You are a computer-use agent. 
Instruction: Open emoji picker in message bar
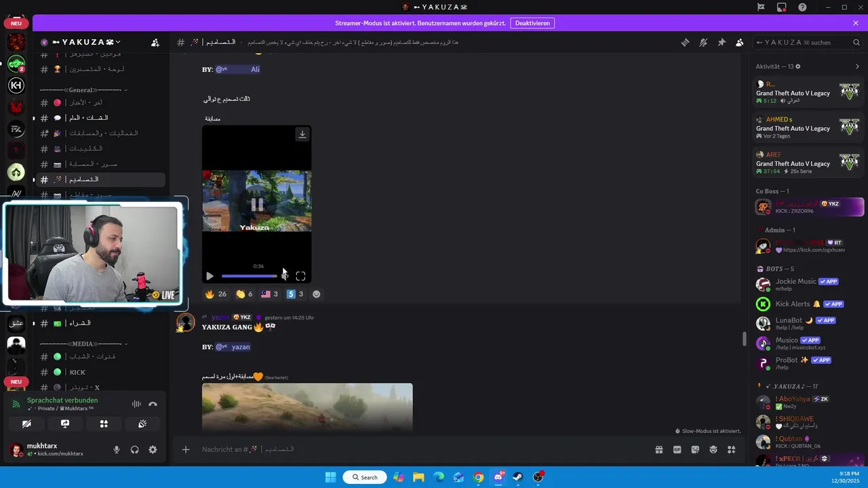(x=713, y=449)
